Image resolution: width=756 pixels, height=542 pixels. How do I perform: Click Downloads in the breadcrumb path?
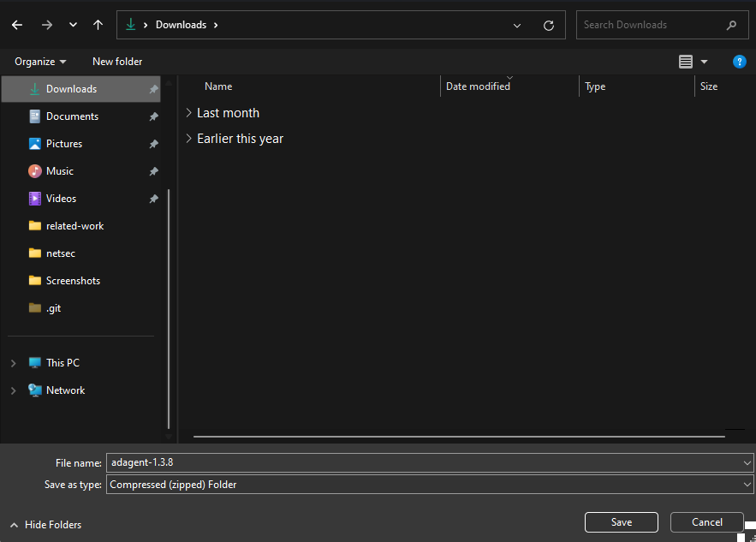point(182,25)
